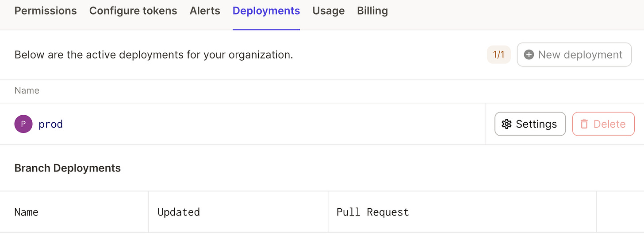644x238 pixels.
Task: Click the purple P avatar for prod
Action: pos(23,124)
